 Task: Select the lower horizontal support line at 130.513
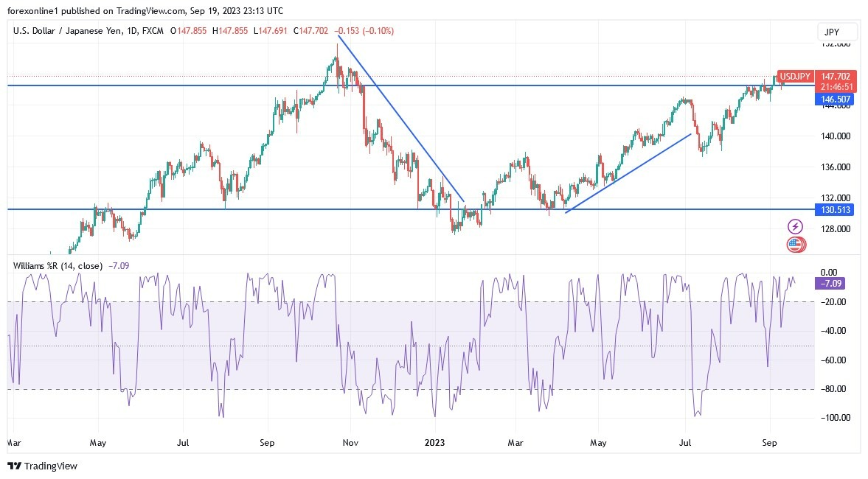(295, 209)
